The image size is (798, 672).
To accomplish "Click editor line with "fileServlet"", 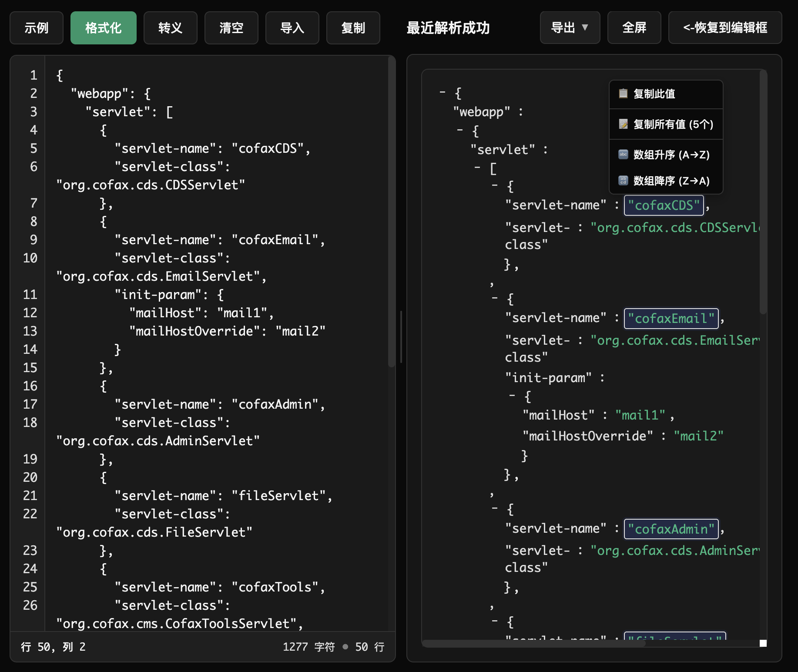I will (x=223, y=496).
